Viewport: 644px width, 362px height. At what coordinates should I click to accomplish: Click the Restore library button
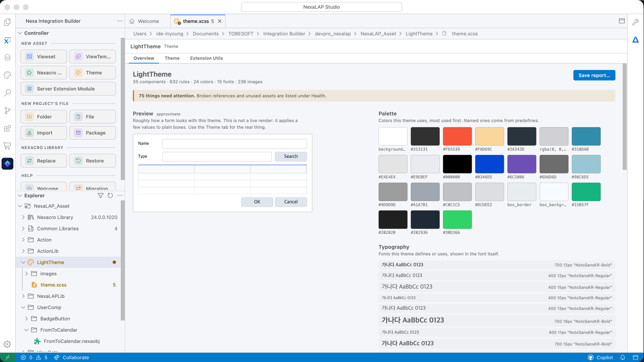[x=93, y=161]
